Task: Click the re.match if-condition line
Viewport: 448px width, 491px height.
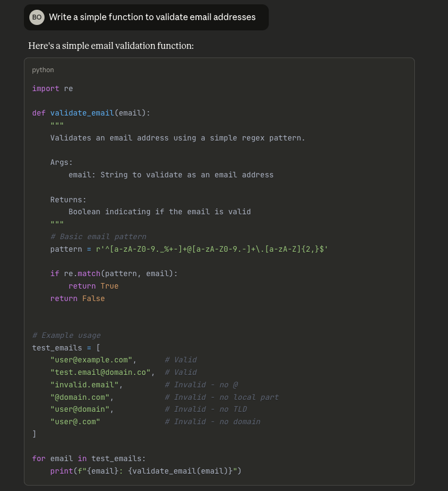Action: point(114,273)
